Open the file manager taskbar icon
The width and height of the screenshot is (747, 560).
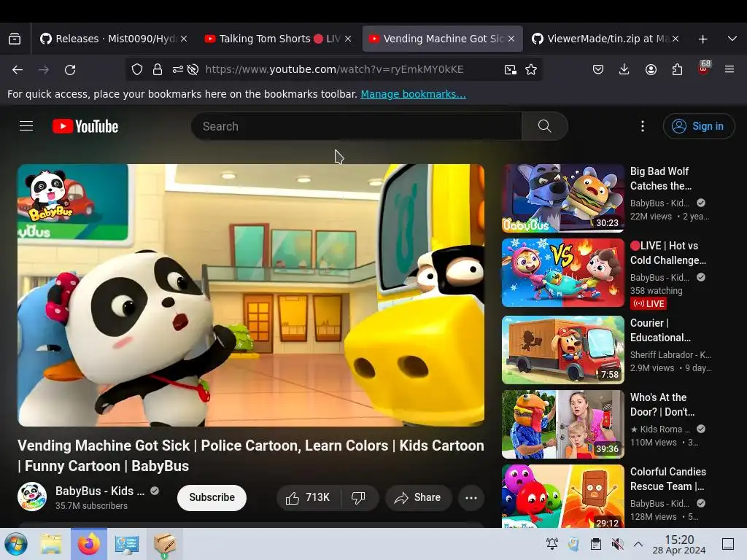click(51, 544)
